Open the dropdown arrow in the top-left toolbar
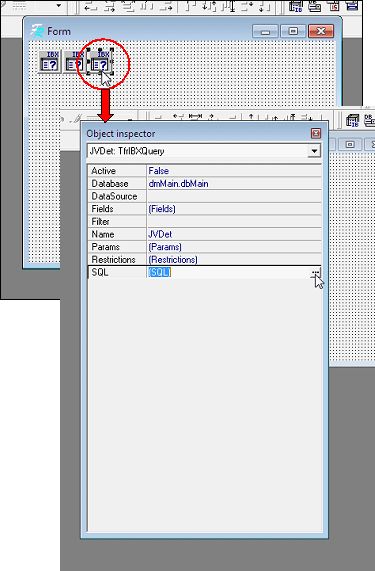The width and height of the screenshot is (375, 571). (x=59, y=5)
